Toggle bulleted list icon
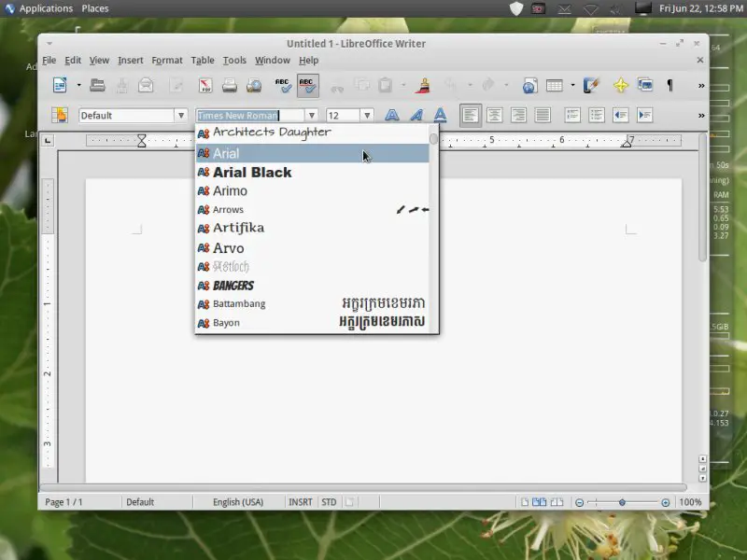The image size is (747, 560). 597,115
